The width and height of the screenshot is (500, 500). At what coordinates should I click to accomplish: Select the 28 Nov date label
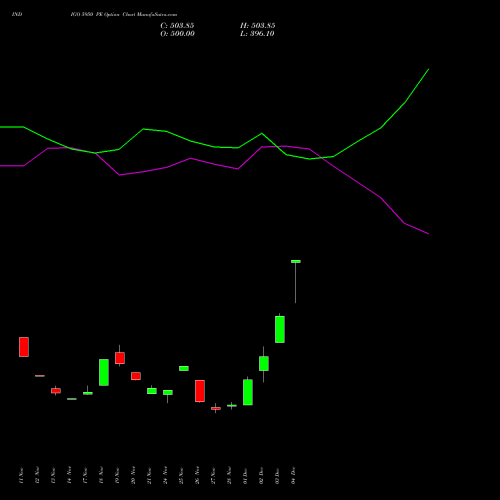[229, 475]
